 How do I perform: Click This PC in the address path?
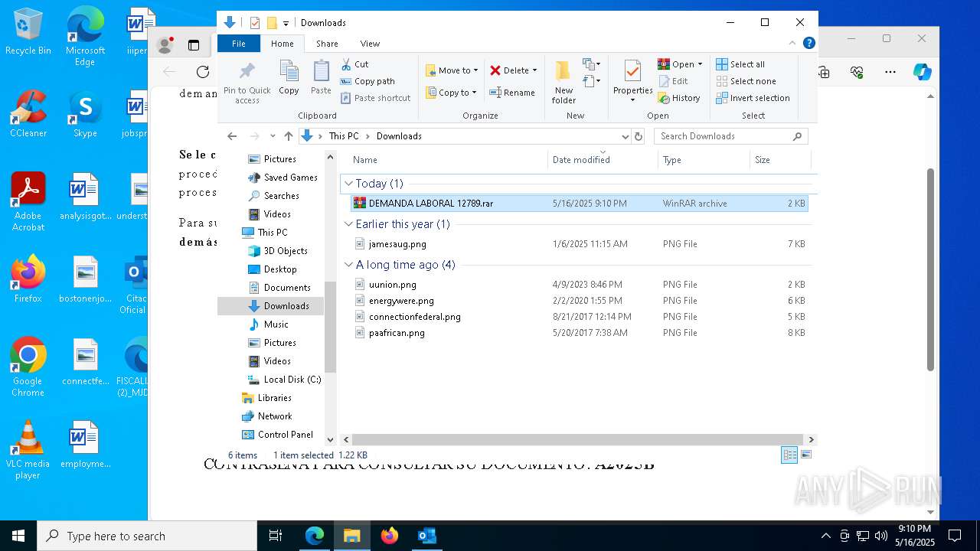point(344,136)
